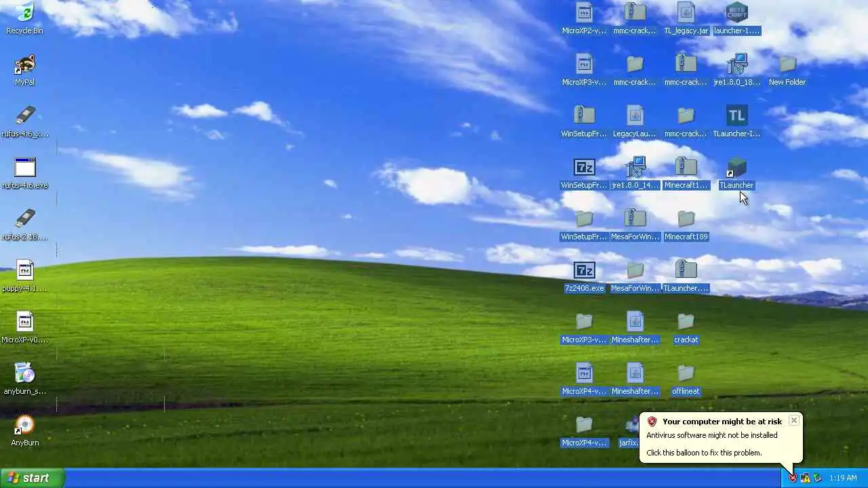Image resolution: width=868 pixels, height=488 pixels.
Task: Open the WinSetupFr folder icon
Action: pos(584,224)
